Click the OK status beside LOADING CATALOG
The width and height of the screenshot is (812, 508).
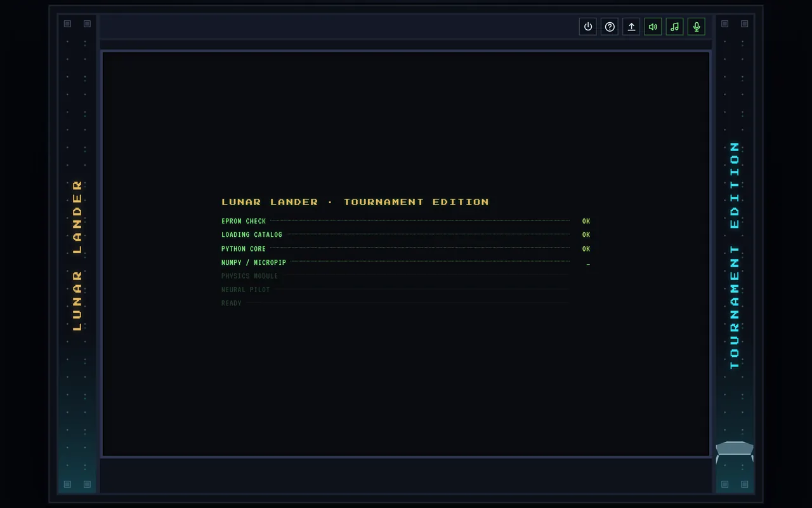[586, 235]
